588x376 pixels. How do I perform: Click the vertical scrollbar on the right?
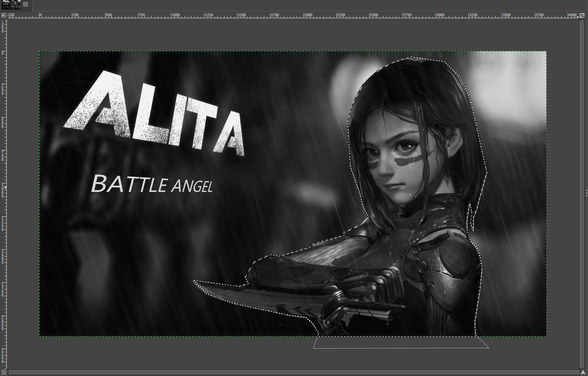(582, 193)
